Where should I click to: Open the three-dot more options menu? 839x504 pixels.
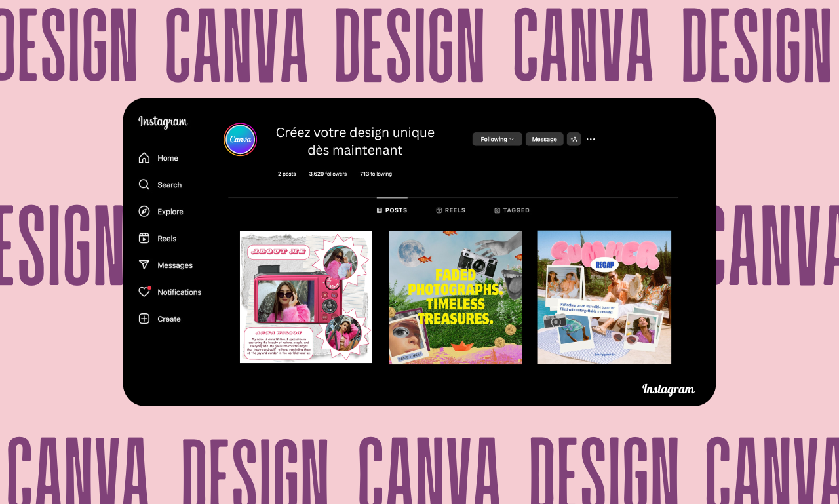(591, 139)
